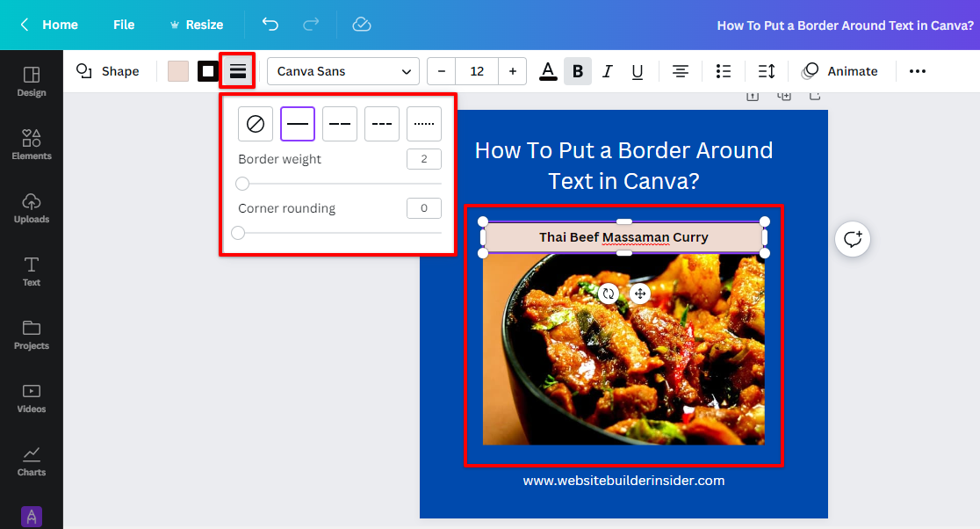This screenshot has width=980, height=529.
Task: Open the Resize menu
Action: tap(196, 25)
